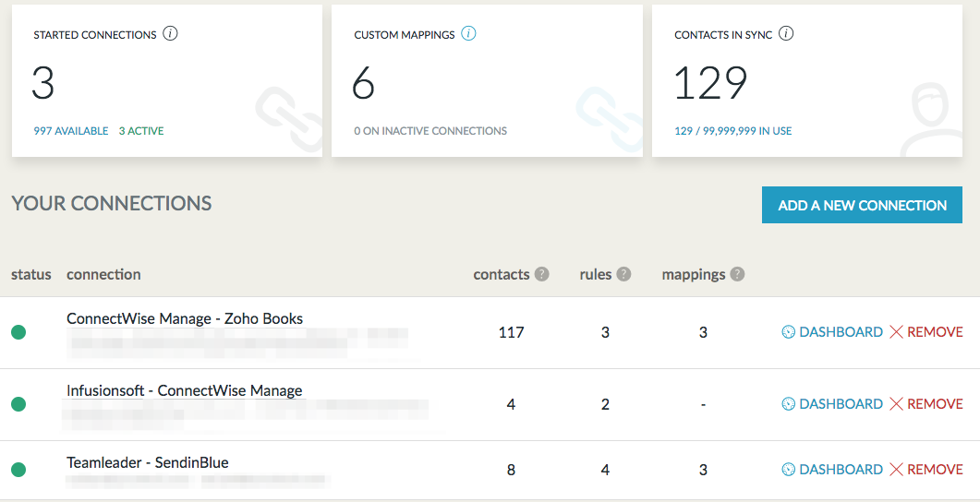Click the Your Connections heading
This screenshot has height=502, width=980.
coord(111,203)
